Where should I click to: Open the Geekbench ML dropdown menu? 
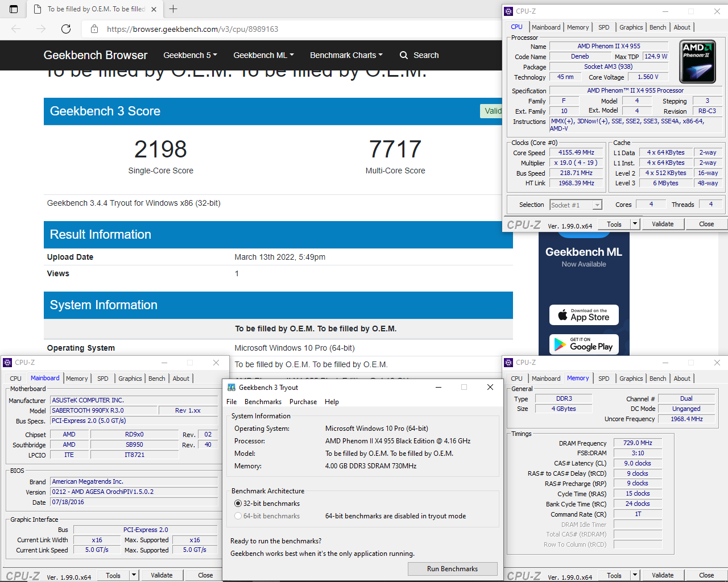coord(263,55)
